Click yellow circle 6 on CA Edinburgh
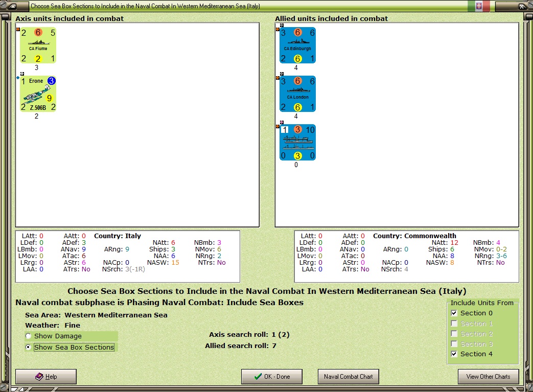 pos(297,59)
